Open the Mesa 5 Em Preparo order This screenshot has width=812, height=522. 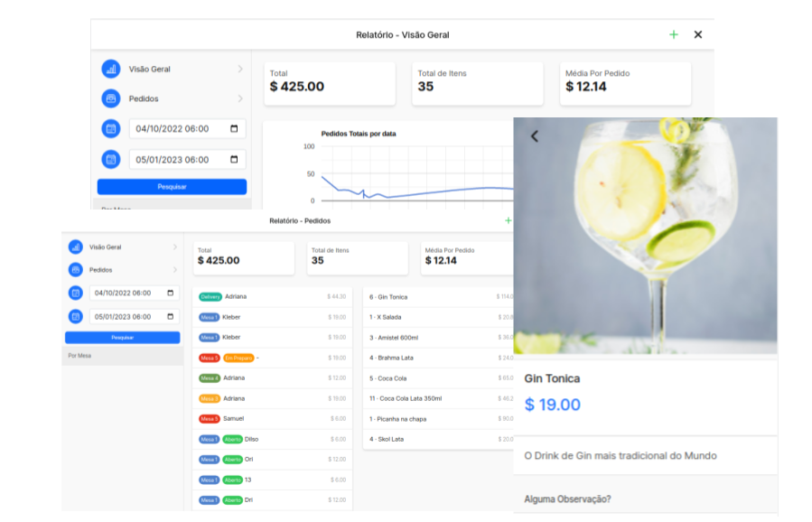[273, 358]
